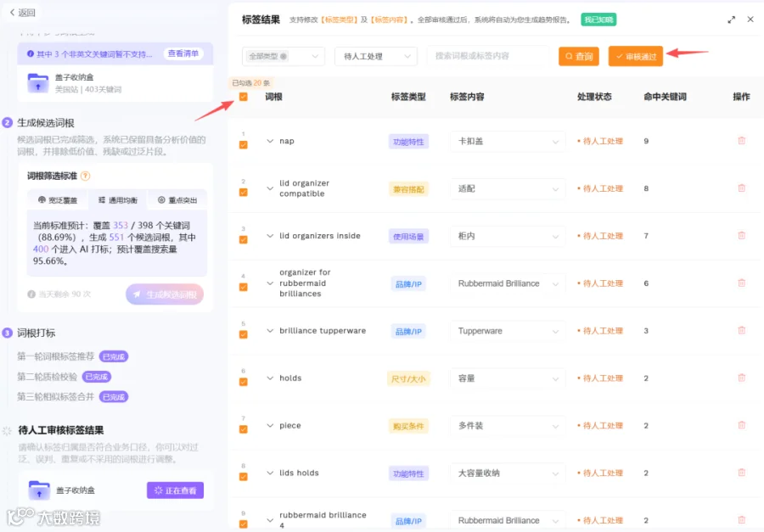Uncheck the nap row checkbox
The width and height of the screenshot is (764, 532).
[243, 145]
